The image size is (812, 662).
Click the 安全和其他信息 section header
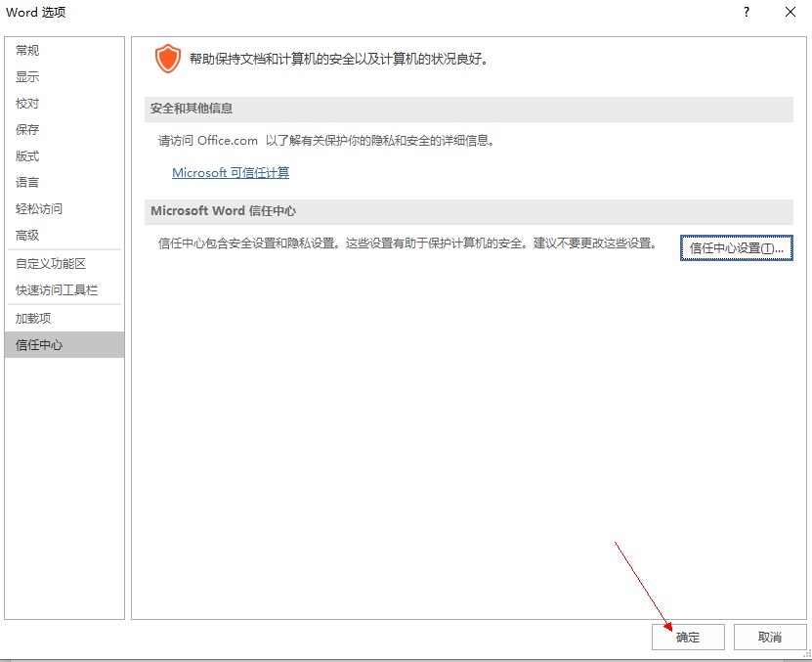(x=469, y=109)
